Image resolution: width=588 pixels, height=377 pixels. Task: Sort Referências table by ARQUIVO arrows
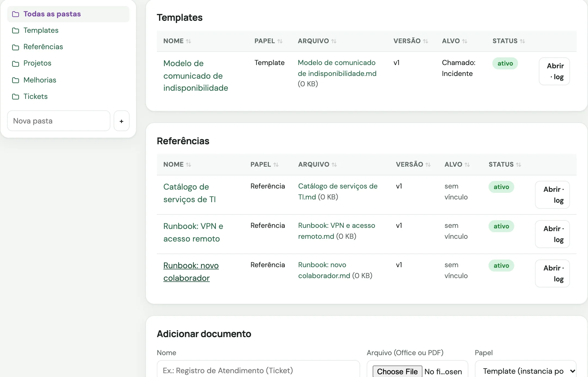334,164
